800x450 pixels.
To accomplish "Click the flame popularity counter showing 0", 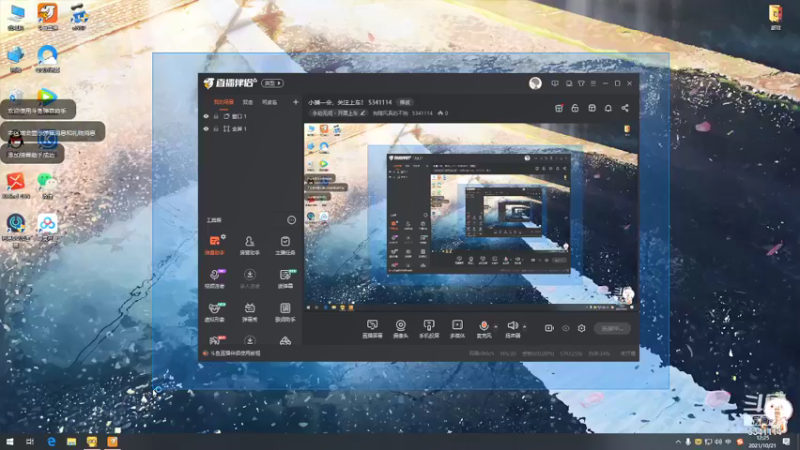I will tap(443, 113).
